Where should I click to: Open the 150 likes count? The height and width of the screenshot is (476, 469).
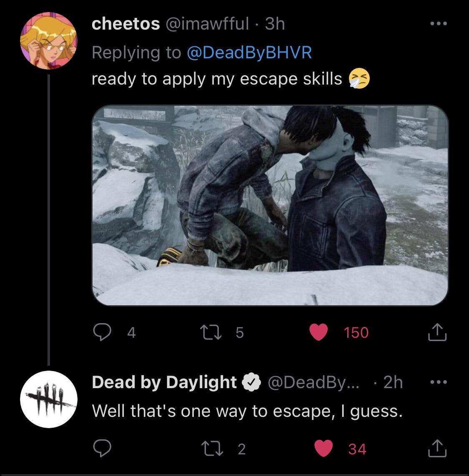click(x=355, y=332)
